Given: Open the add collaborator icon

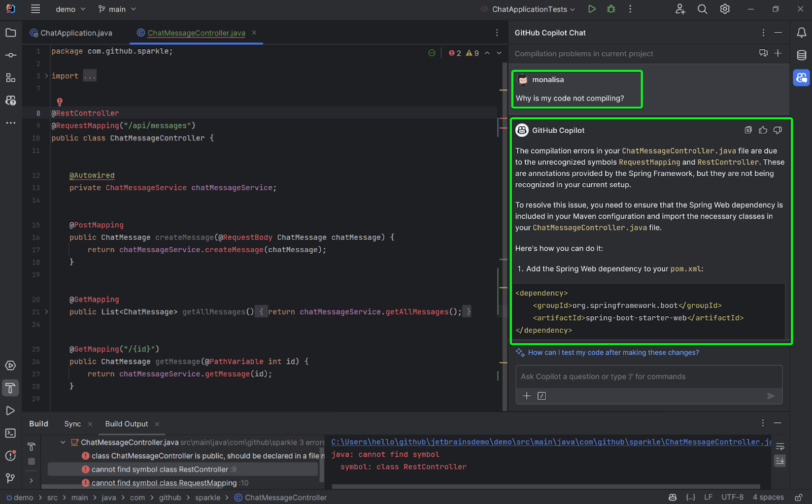Looking at the screenshot, I should coord(680,9).
